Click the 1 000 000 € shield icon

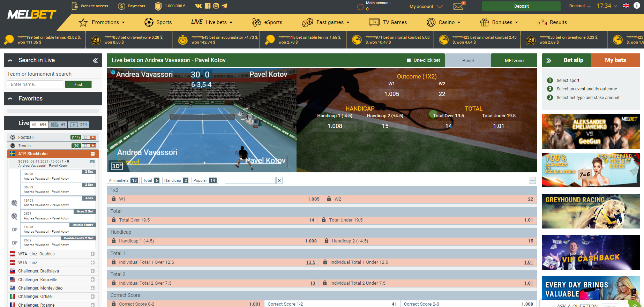(x=158, y=6)
